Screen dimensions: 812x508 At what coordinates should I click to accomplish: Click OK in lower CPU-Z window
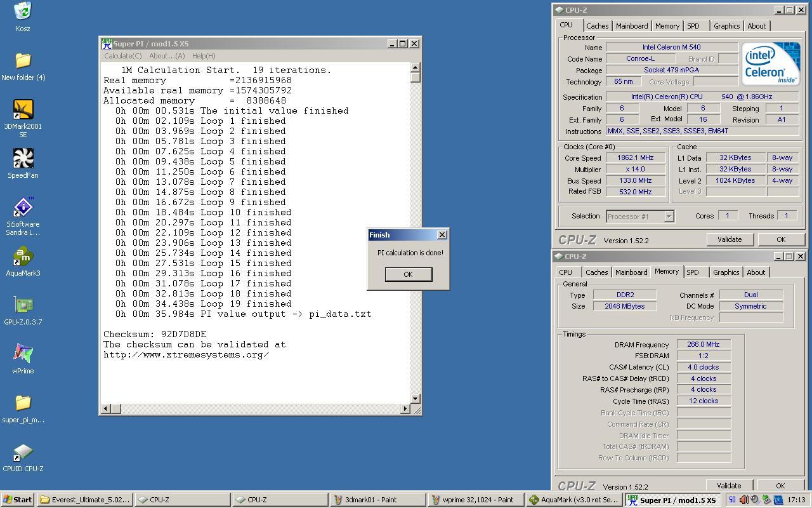[780, 486]
